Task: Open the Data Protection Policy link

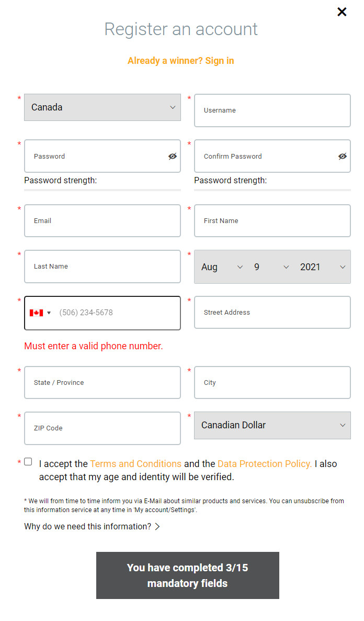Action: [265, 464]
